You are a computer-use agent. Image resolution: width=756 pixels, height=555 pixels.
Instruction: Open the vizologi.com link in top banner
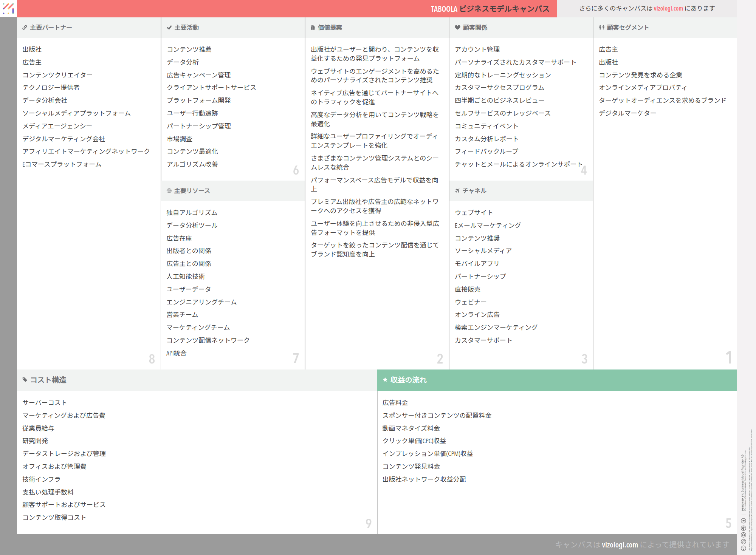click(668, 8)
